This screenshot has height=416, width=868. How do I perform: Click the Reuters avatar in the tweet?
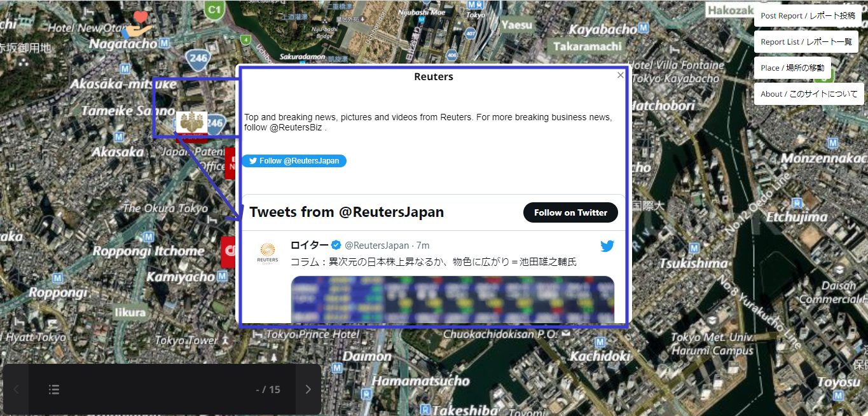[x=268, y=252]
